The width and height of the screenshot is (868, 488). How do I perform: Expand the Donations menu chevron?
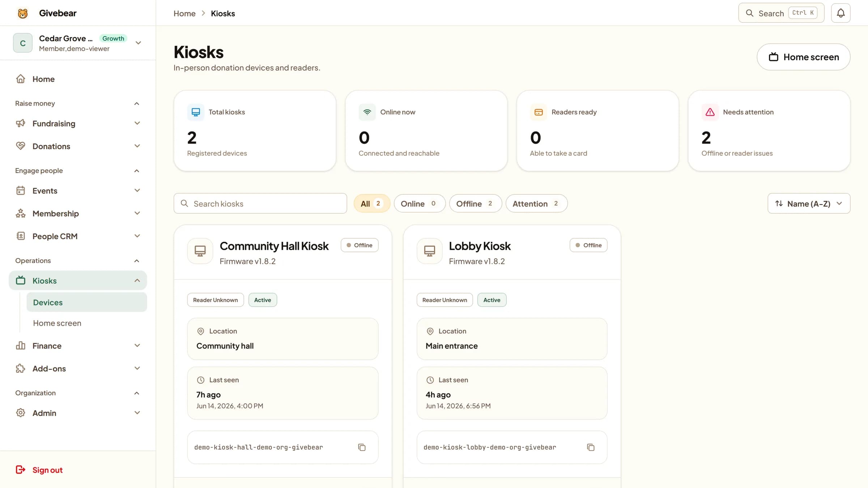(137, 146)
